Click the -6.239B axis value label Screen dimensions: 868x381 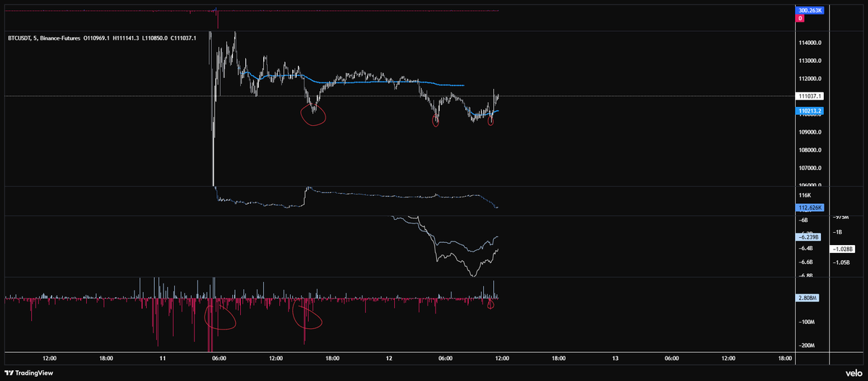pos(807,236)
